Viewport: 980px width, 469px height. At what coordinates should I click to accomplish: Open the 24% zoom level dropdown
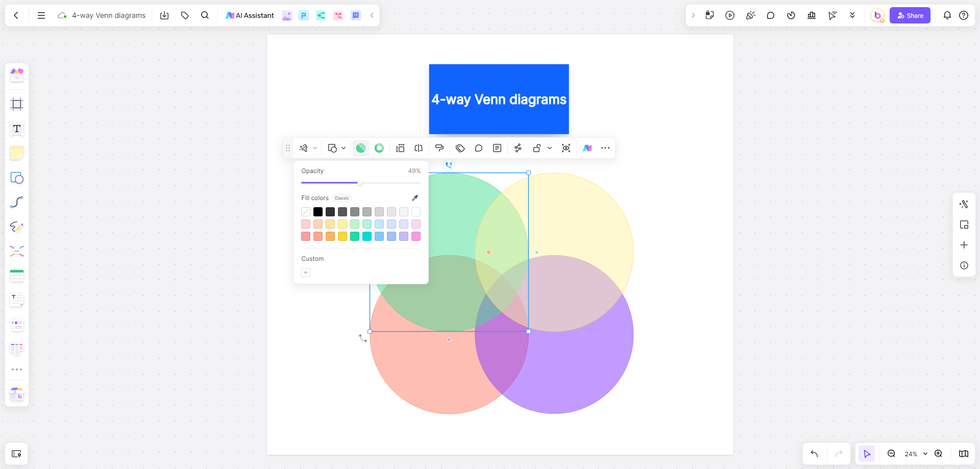pyautogui.click(x=916, y=454)
